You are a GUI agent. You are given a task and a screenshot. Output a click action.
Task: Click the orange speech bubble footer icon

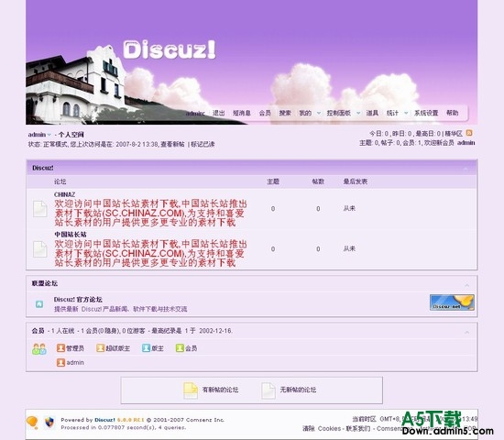(32, 423)
